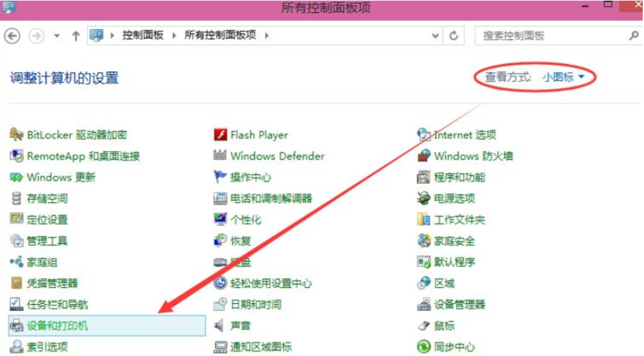
Task: Open the 日期和时间 icon
Action: click(x=220, y=304)
